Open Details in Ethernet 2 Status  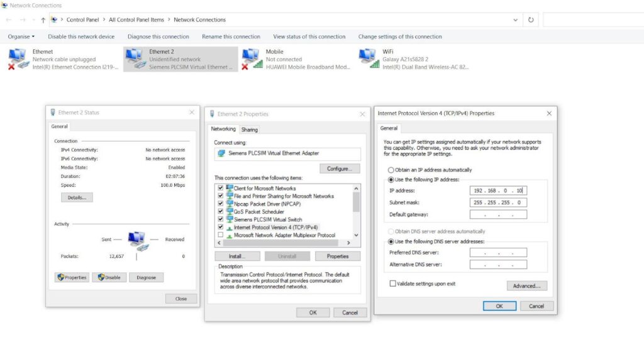(x=77, y=197)
